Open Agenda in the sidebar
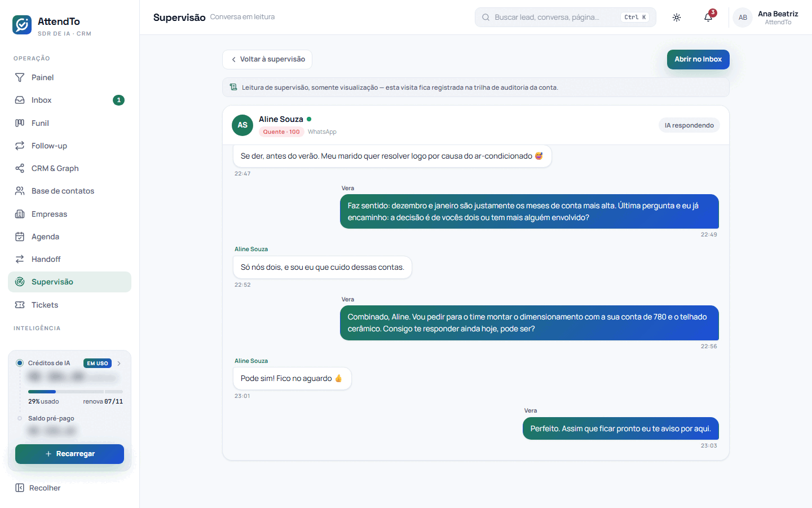 point(70,237)
